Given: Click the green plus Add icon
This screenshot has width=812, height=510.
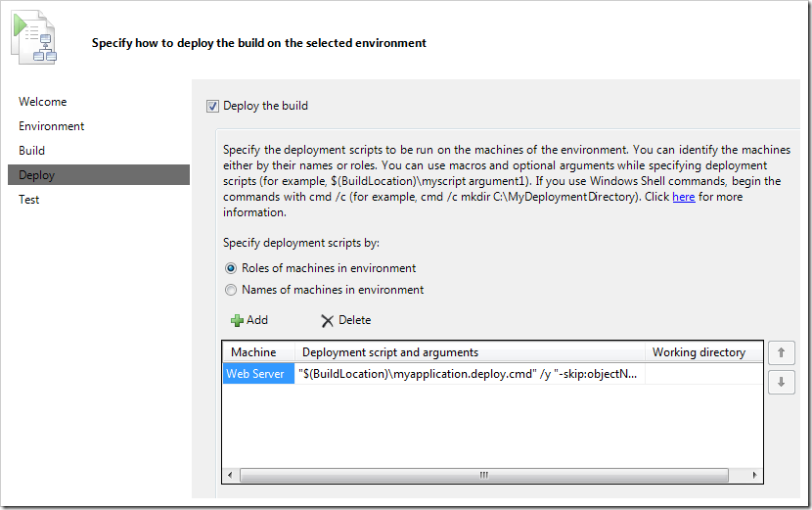Looking at the screenshot, I should pos(237,321).
